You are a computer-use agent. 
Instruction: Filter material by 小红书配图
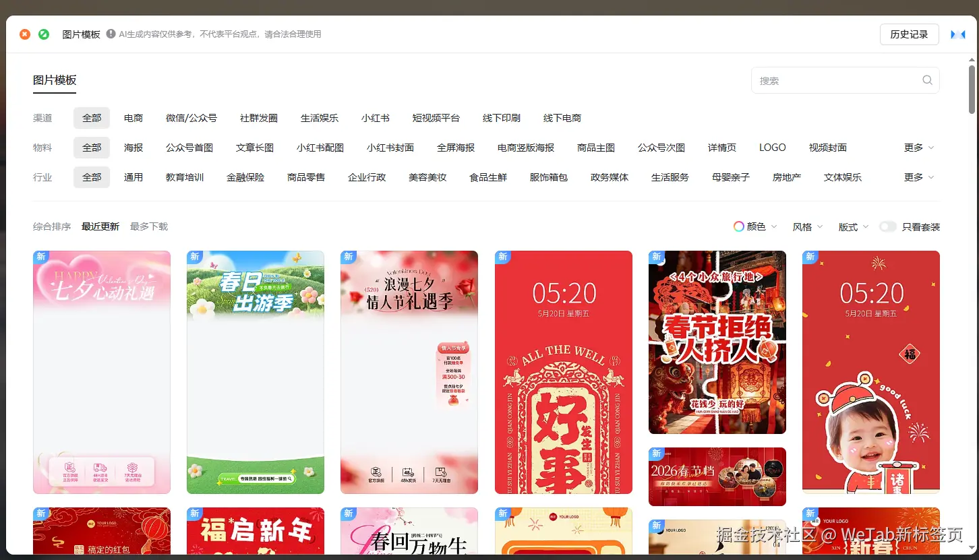[320, 148]
